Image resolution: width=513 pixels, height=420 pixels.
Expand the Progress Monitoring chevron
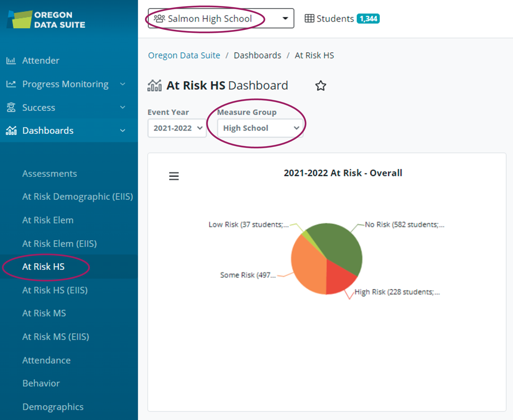[x=123, y=84]
